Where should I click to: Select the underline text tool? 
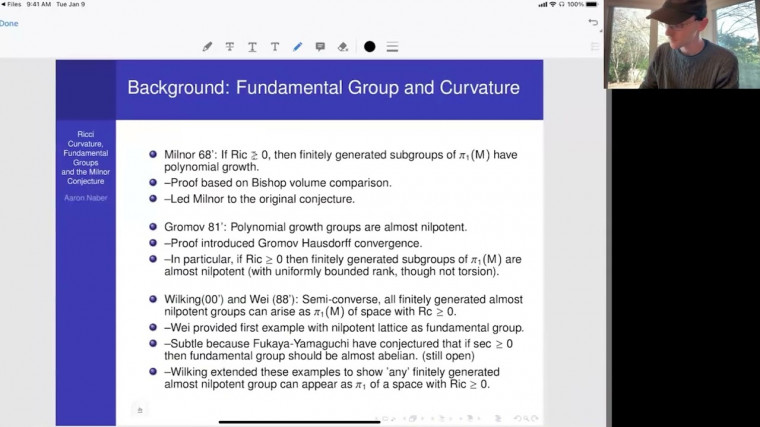[252, 47]
